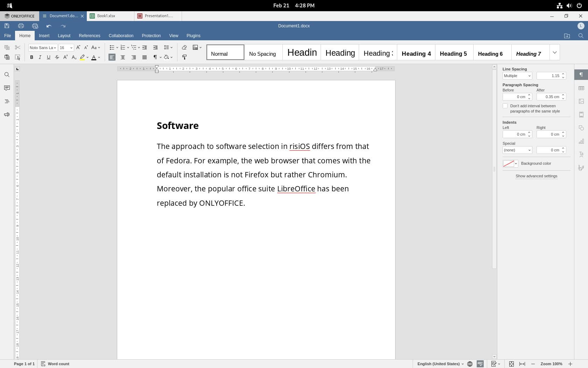Open the Chart settings panel

[581, 141]
